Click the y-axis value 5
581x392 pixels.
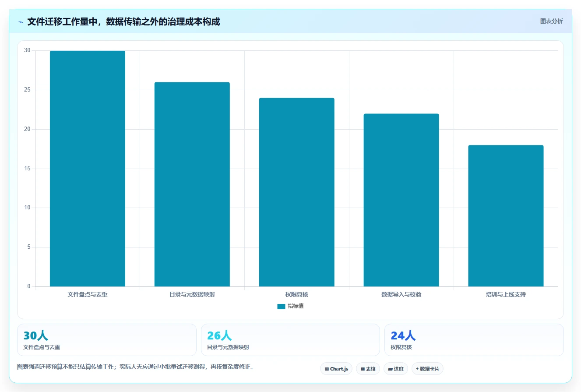click(x=29, y=247)
